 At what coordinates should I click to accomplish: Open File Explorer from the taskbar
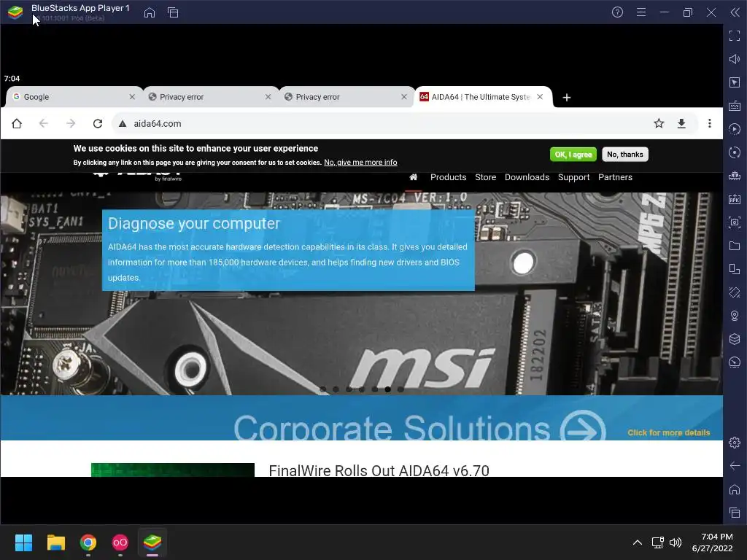(55, 542)
